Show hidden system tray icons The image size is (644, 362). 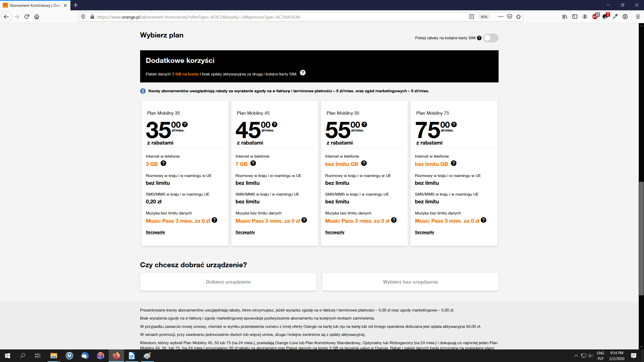pyautogui.click(x=576, y=356)
